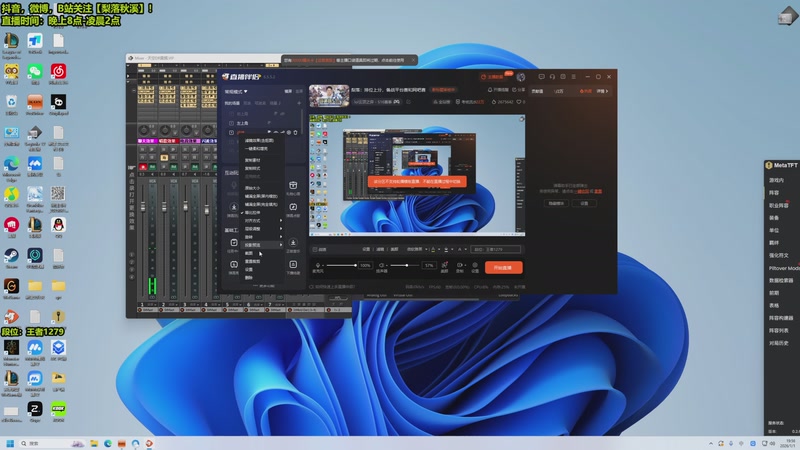Viewport: 800px width, 450px height.
Task: Expand the 对齐方式 submenu
Action: 263,220
